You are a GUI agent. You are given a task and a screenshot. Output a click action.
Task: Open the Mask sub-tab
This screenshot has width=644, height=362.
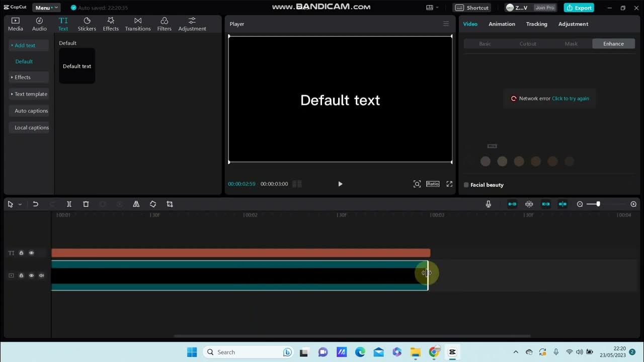click(x=571, y=44)
